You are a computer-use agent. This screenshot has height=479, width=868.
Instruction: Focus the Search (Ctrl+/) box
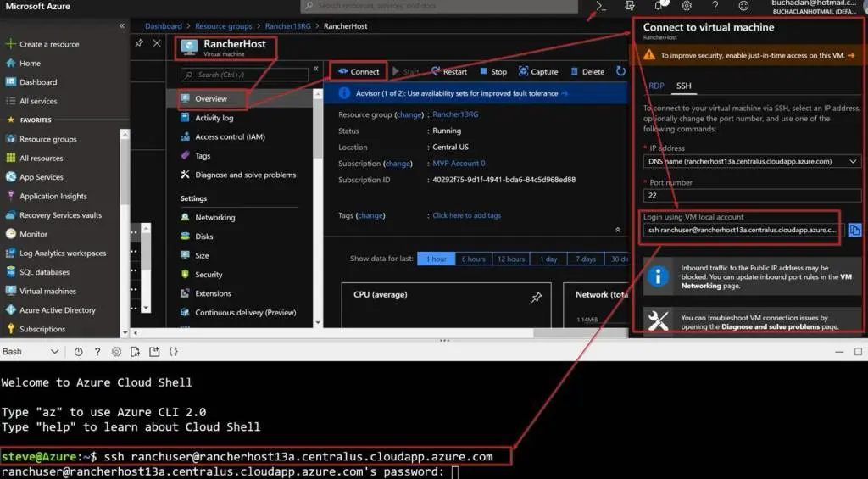coord(244,75)
